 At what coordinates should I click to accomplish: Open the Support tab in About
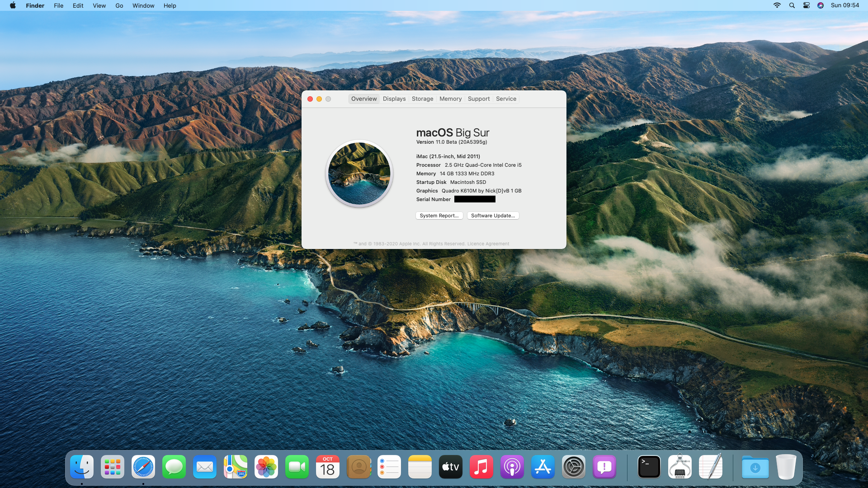point(478,99)
